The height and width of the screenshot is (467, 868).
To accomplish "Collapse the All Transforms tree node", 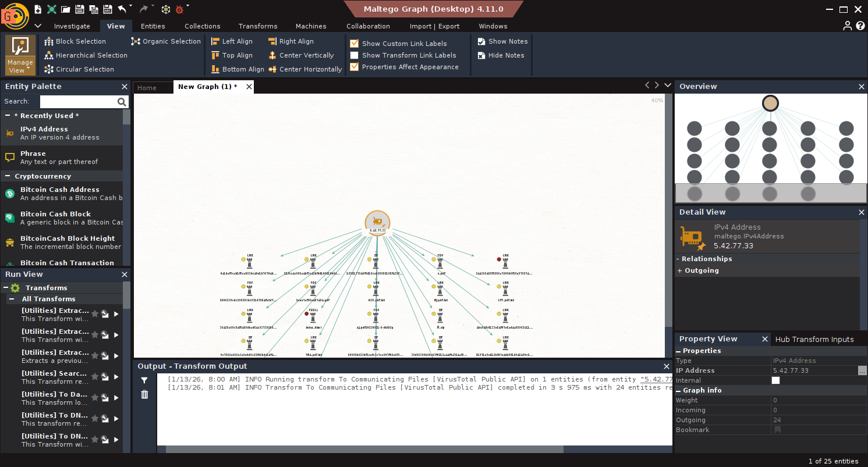I will click(12, 299).
